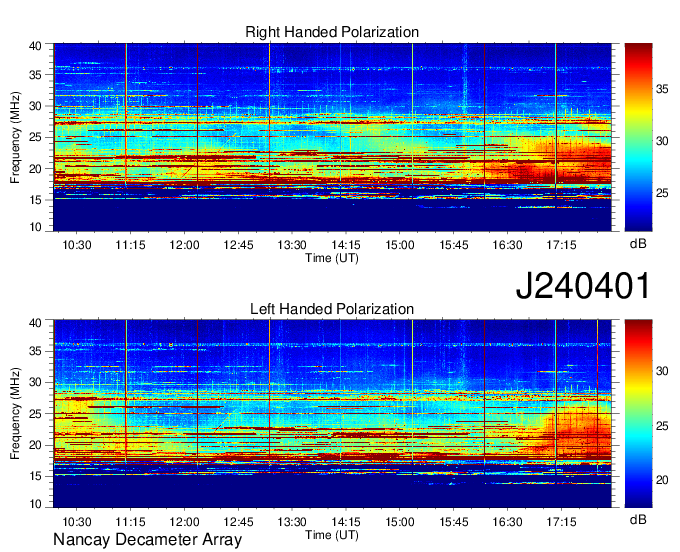Click "Time (UT)" label under the upper plot

coord(332,258)
